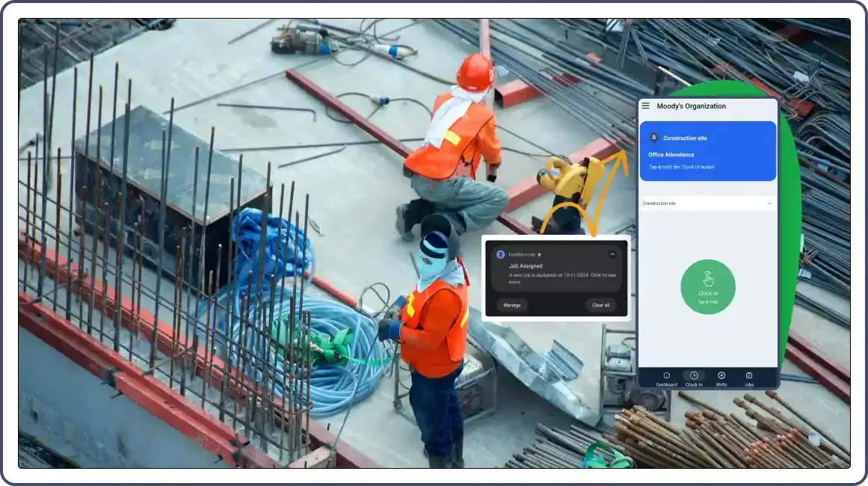Screen dimensions: 868x486
Task: Select the Dashboard icon in bottom navigation
Action: click(x=666, y=375)
